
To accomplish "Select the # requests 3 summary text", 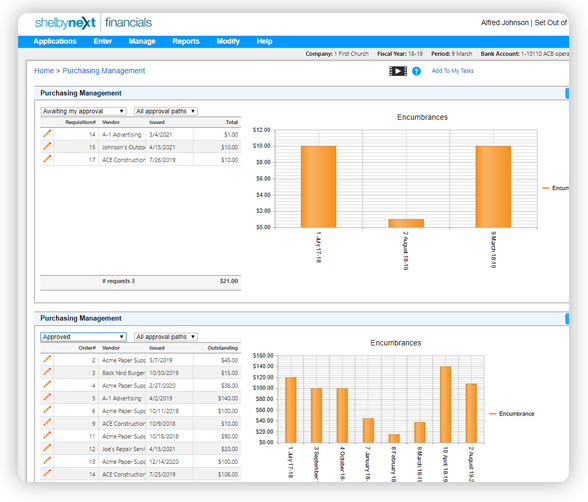I will 118,281.
